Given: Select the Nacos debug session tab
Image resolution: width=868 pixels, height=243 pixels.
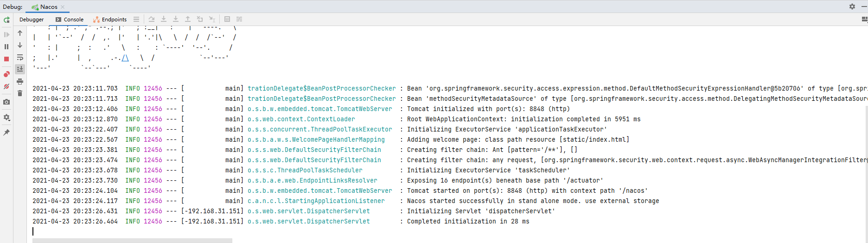Looking at the screenshot, I should tap(48, 7).
